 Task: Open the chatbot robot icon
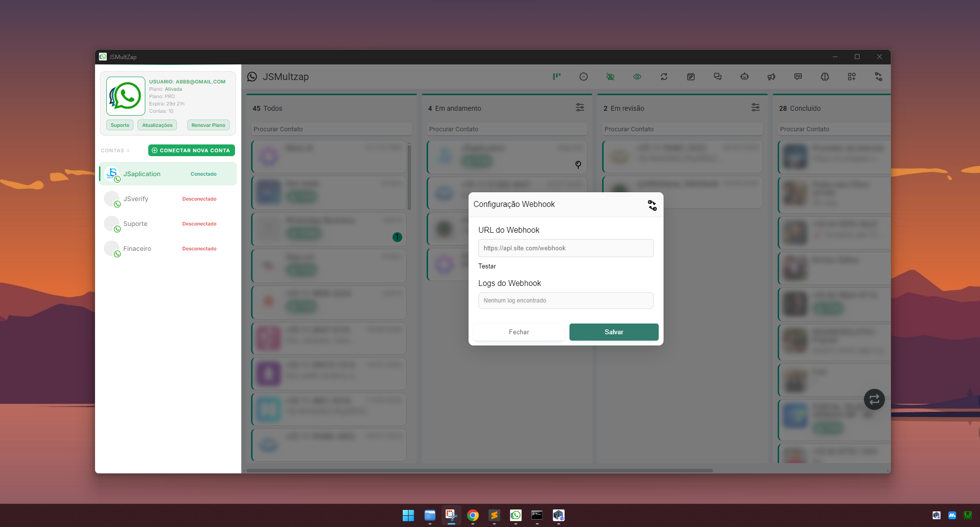coord(745,77)
